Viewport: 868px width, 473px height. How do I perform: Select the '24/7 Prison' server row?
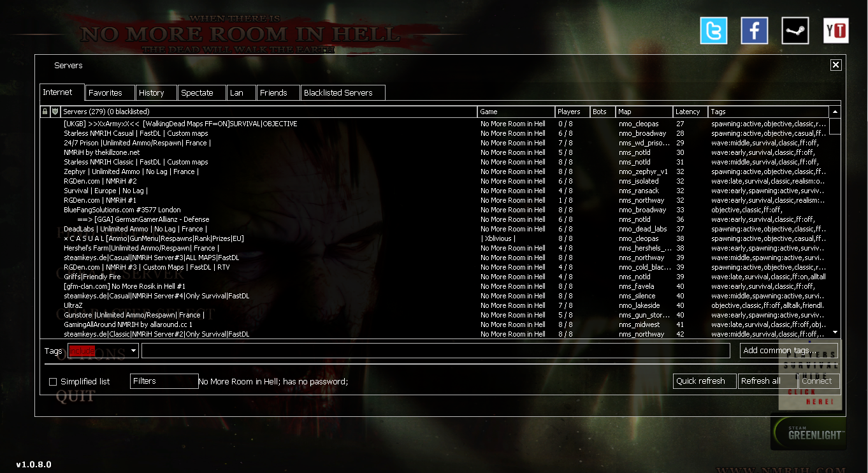(x=435, y=143)
